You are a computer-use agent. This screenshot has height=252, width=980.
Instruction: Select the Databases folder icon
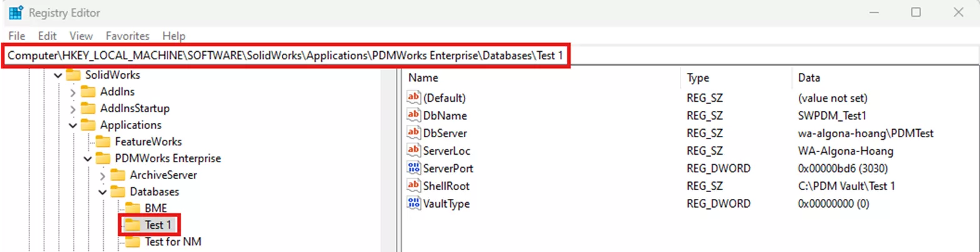tap(118, 191)
